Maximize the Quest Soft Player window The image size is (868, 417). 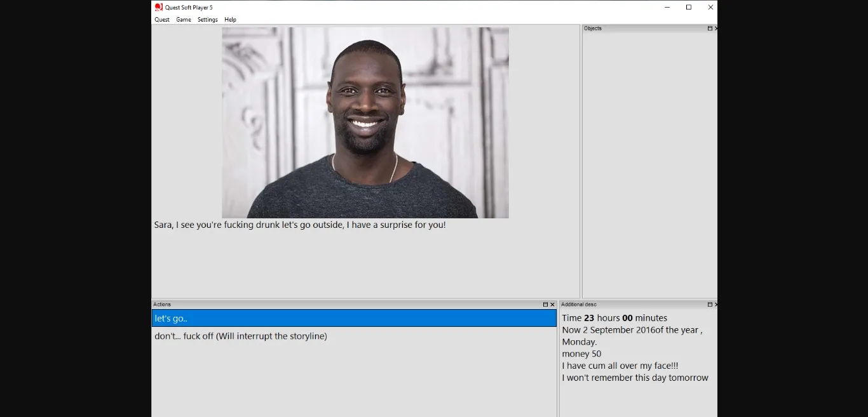(x=689, y=8)
